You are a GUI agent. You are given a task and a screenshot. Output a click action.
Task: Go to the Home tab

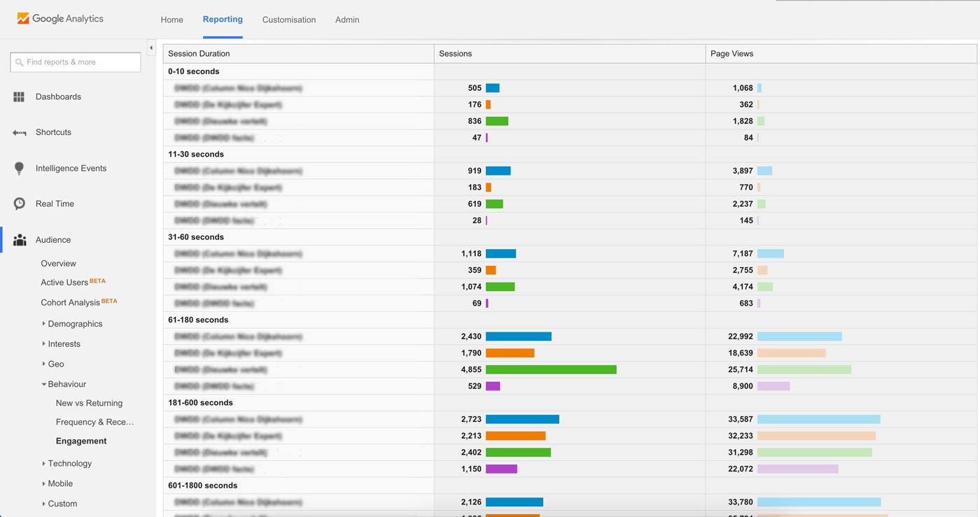pyautogui.click(x=171, y=20)
